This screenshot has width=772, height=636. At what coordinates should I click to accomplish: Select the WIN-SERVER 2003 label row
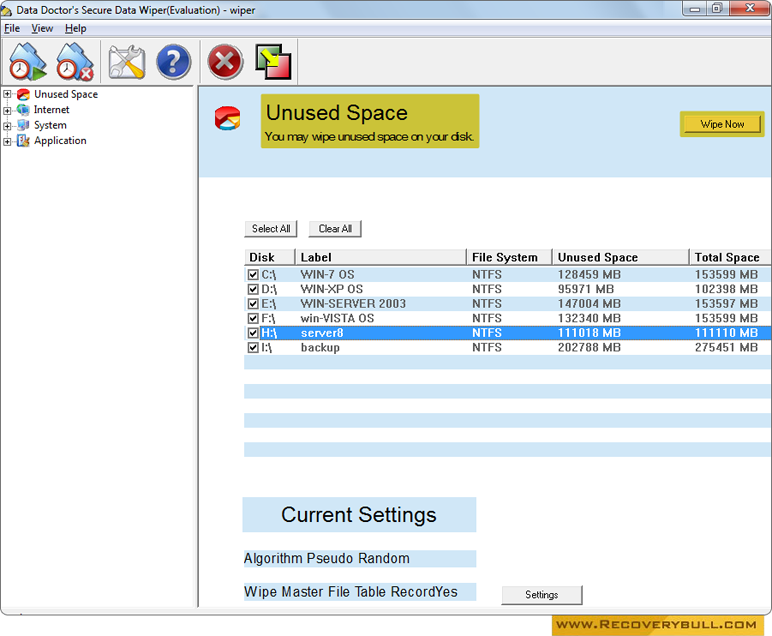click(x=354, y=304)
